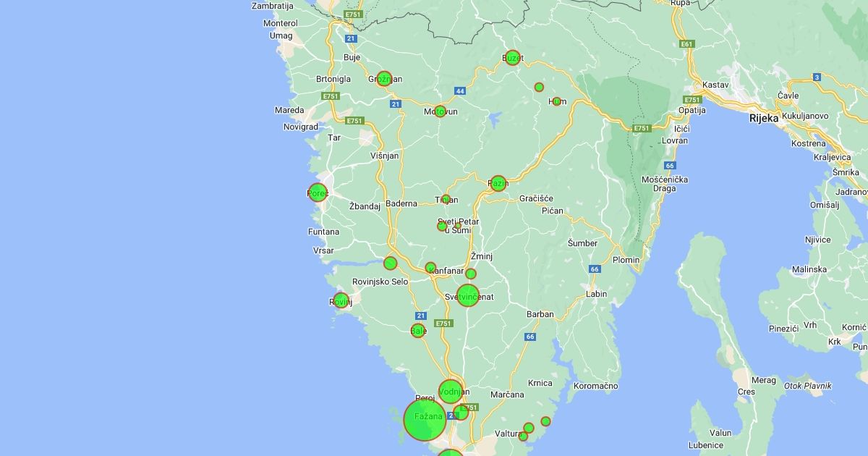Select the Buje town label
Viewport: 868px width, 456px height.
[x=352, y=57]
